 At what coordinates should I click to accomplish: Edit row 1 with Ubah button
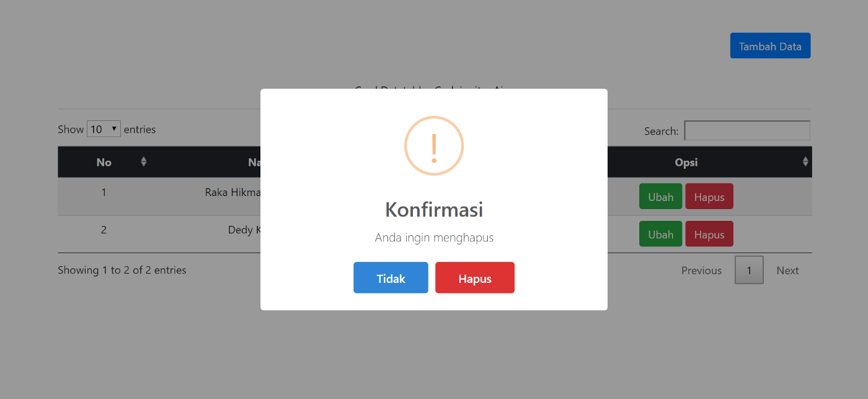(x=661, y=197)
